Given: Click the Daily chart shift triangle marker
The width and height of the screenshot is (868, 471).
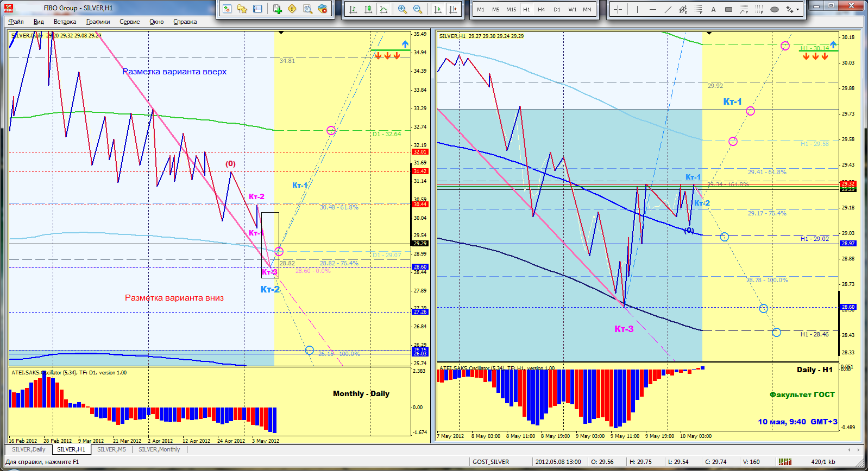Looking at the screenshot, I should (x=281, y=33).
